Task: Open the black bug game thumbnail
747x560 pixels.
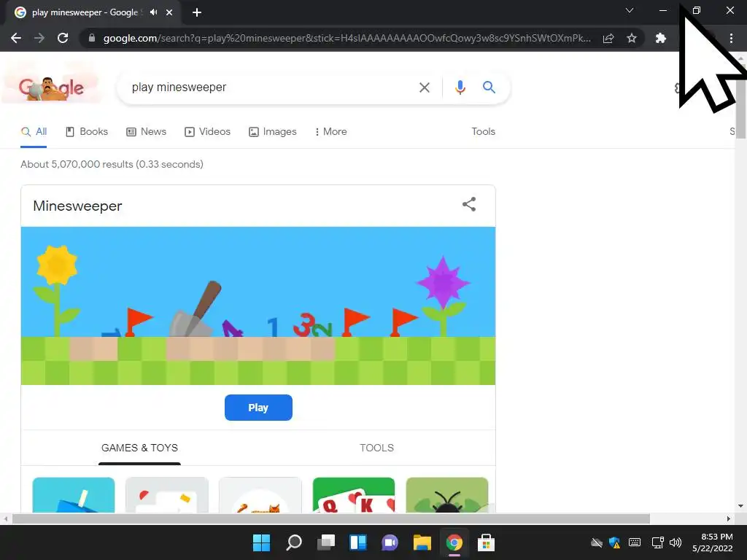Action: pyautogui.click(x=447, y=495)
